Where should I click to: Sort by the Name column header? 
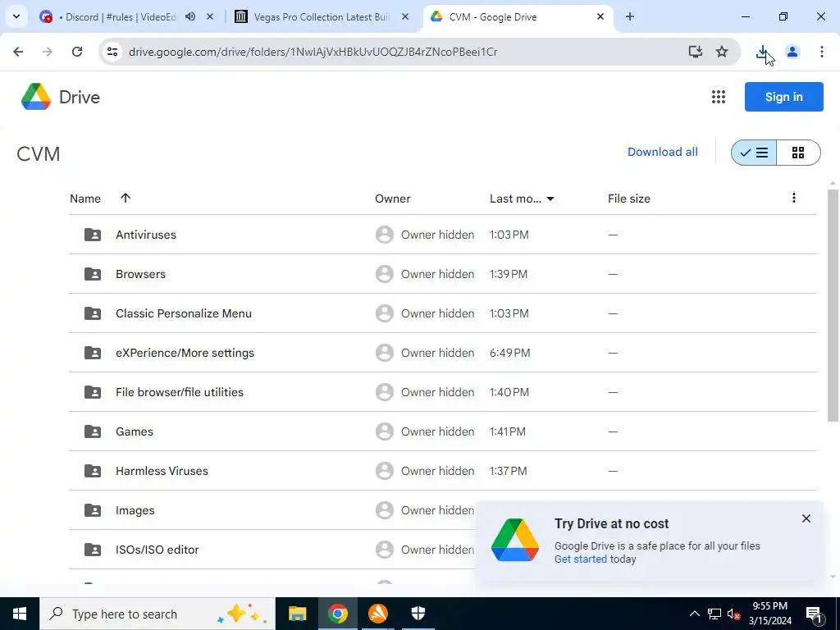pyautogui.click(x=85, y=199)
